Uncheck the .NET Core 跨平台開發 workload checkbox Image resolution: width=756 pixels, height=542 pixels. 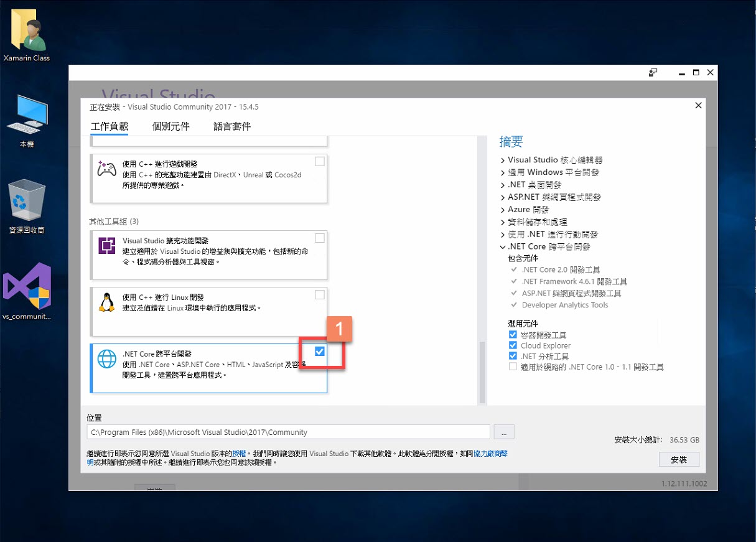point(320,352)
